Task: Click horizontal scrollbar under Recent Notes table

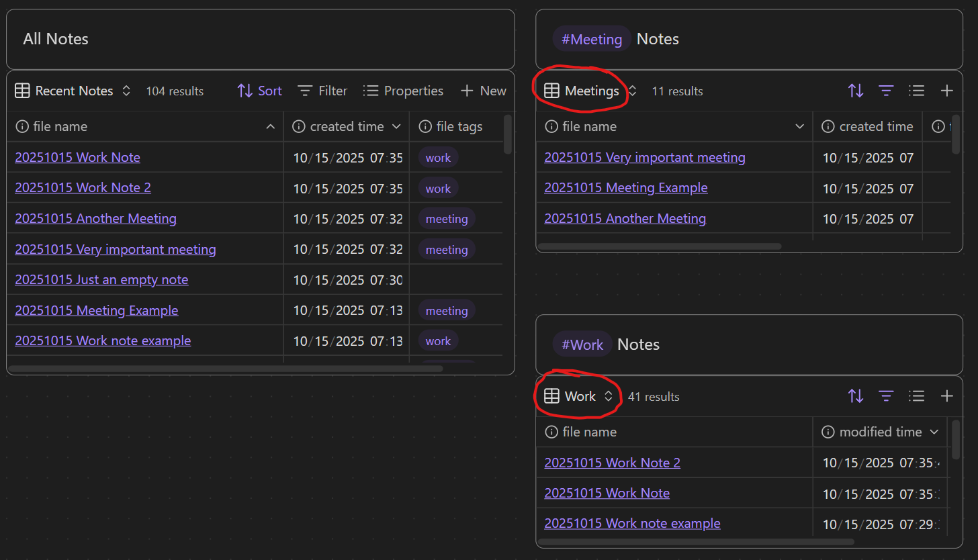Action: (225, 368)
